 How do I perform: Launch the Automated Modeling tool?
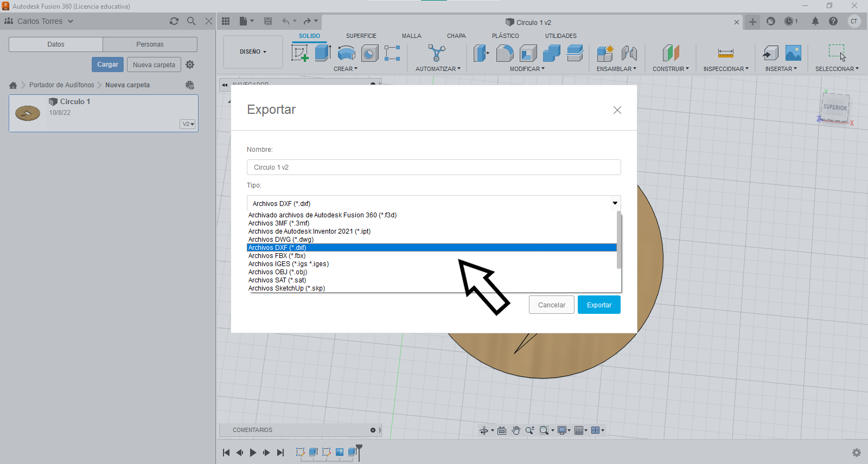pos(437,53)
